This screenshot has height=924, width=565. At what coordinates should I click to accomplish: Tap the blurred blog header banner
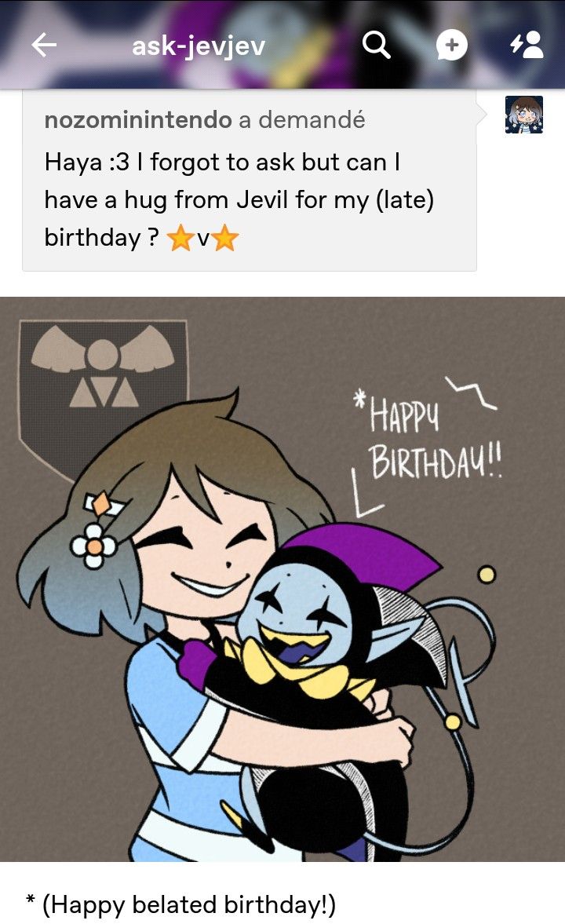tap(282, 44)
